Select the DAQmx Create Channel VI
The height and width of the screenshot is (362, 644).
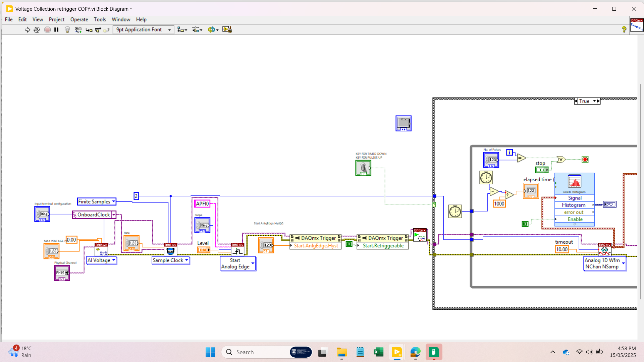(101, 250)
